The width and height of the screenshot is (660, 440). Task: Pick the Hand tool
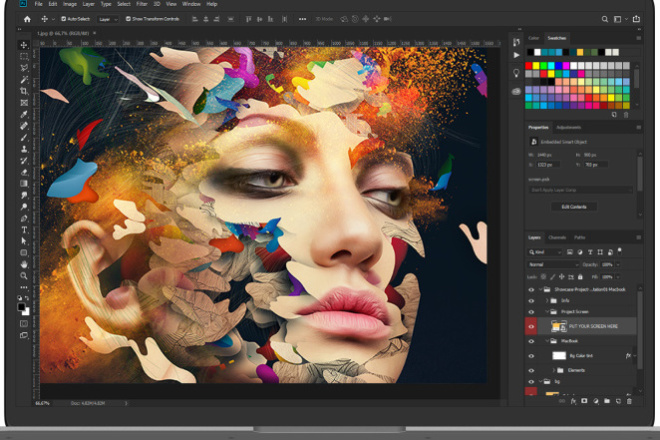coord(24,264)
